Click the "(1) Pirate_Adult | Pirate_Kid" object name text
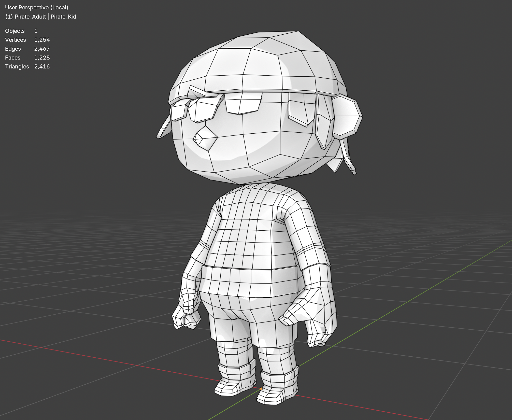The height and width of the screenshot is (420, 512). pos(40,17)
